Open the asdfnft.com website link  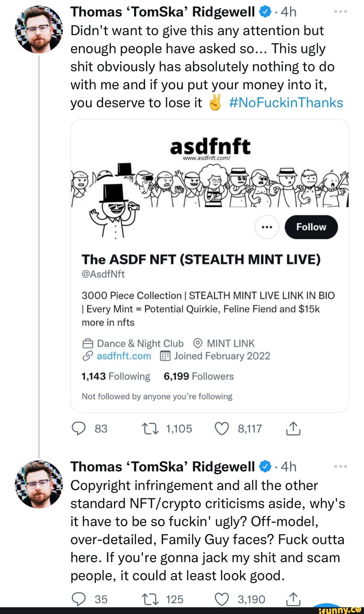coord(123,356)
